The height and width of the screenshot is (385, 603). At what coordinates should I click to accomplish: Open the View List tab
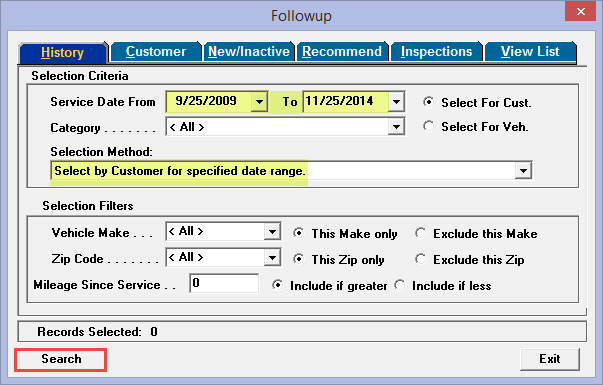530,52
